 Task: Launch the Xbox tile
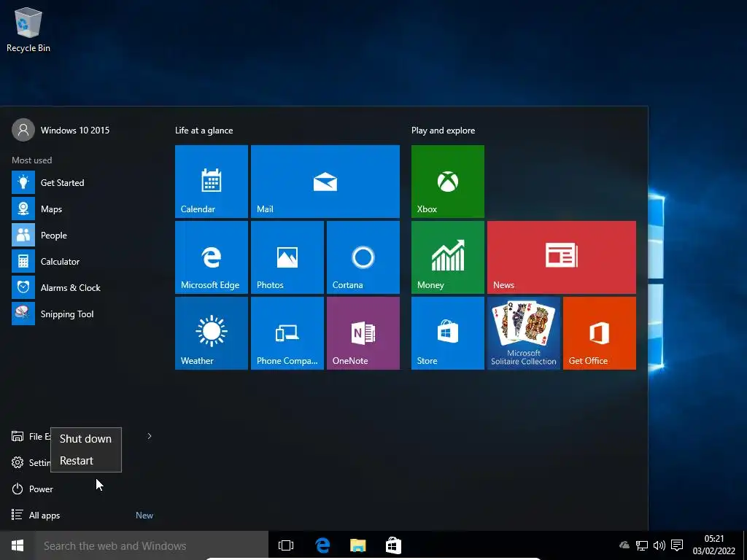tap(448, 182)
